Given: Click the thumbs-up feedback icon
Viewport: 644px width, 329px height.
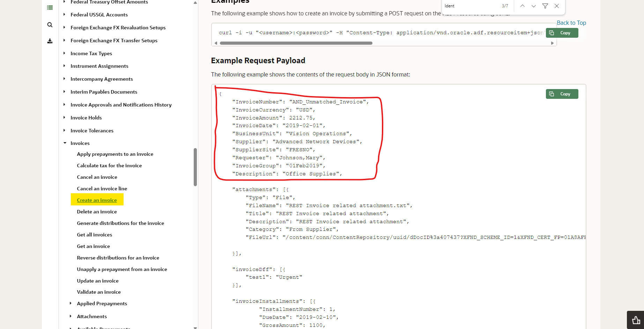Looking at the screenshot, I should coord(636,320).
